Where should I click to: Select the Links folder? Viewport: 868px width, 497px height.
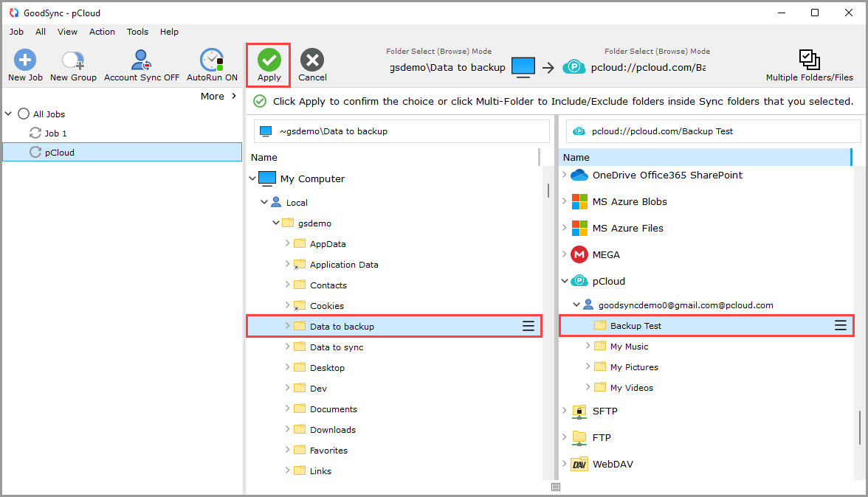[320, 471]
